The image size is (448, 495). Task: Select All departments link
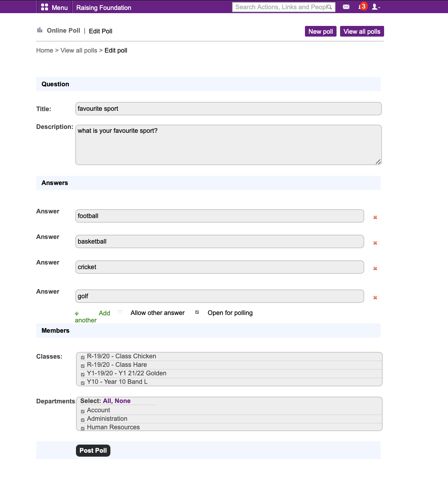tap(107, 401)
